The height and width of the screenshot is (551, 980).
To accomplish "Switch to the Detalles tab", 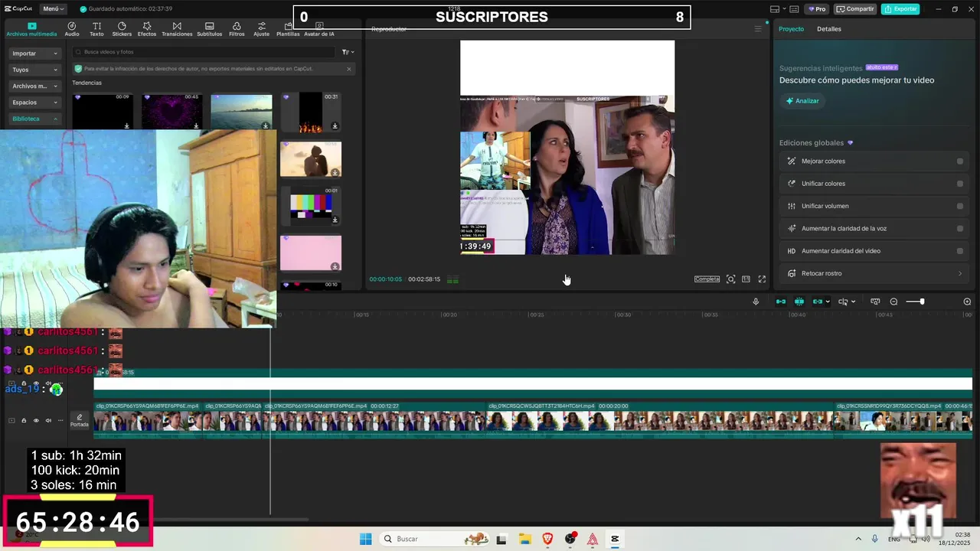I will [x=829, y=29].
